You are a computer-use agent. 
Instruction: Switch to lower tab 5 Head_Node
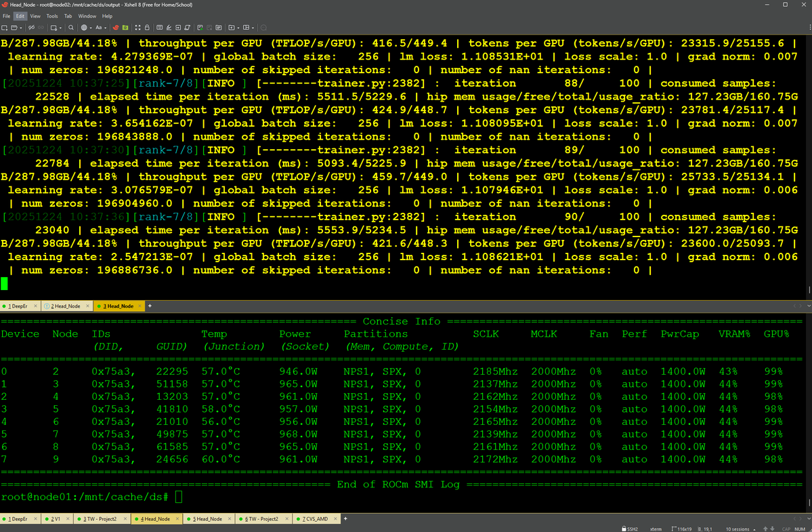point(207,518)
